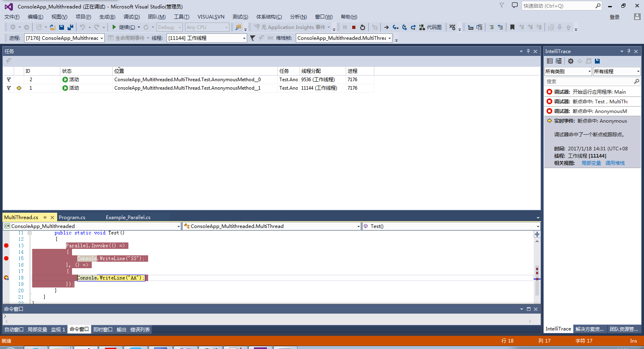Toggle pin on MultiThread.cs tab
The image size is (644, 349).
click(45, 218)
